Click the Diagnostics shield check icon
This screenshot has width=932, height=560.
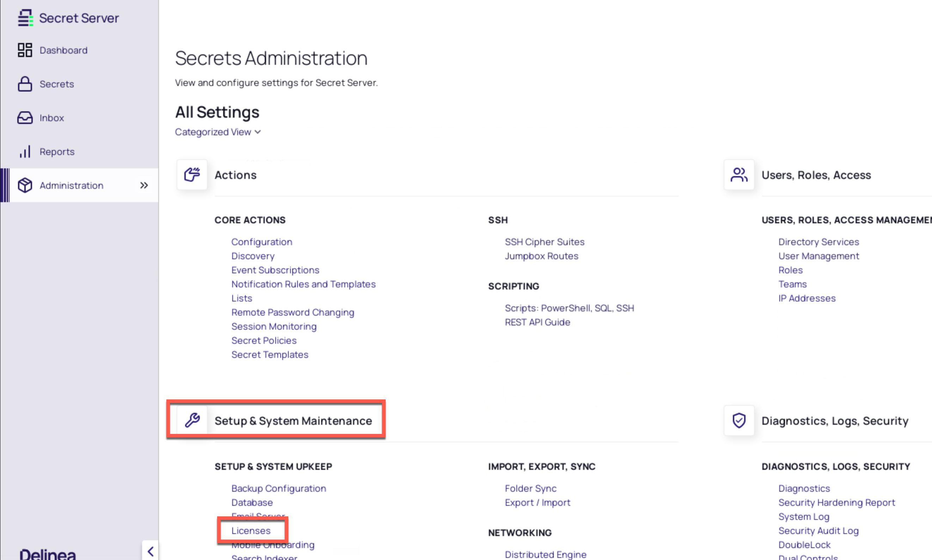click(738, 421)
